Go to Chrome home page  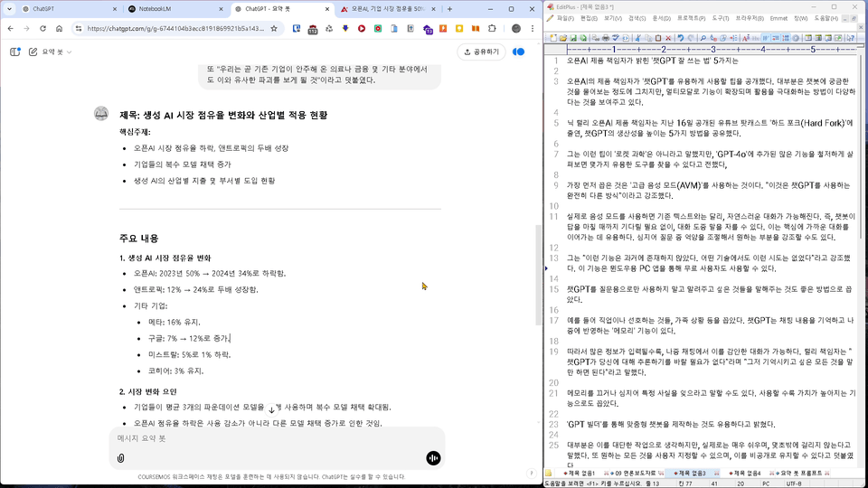[x=60, y=28]
